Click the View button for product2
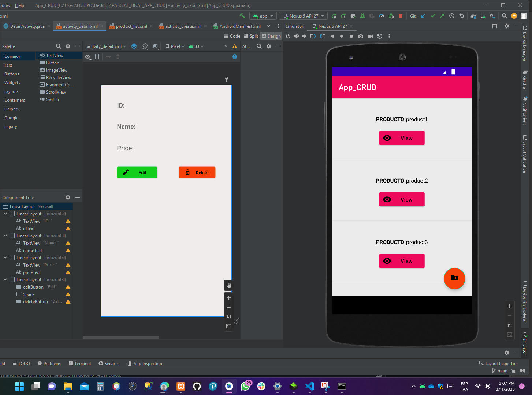 click(402, 199)
